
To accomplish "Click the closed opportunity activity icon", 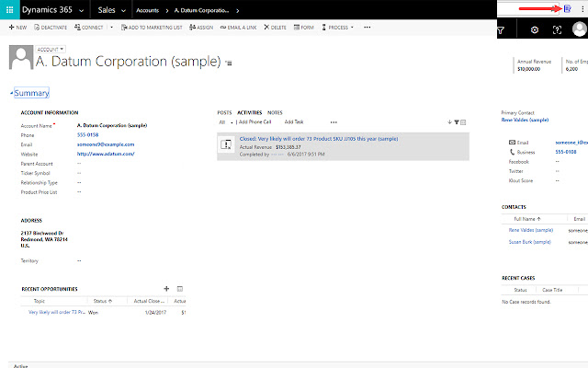I will pyautogui.click(x=226, y=144).
